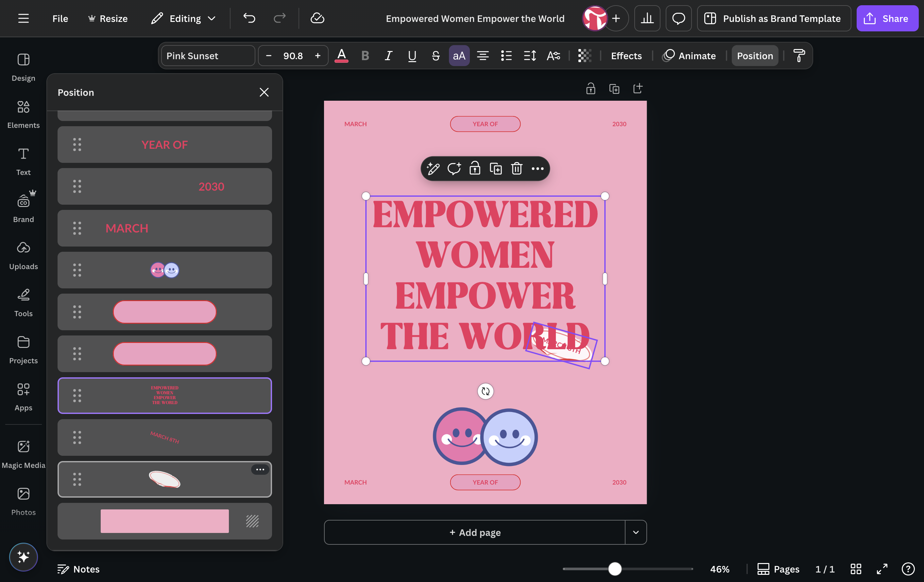Open the File menu
This screenshot has height=582, width=924.
(x=60, y=18)
